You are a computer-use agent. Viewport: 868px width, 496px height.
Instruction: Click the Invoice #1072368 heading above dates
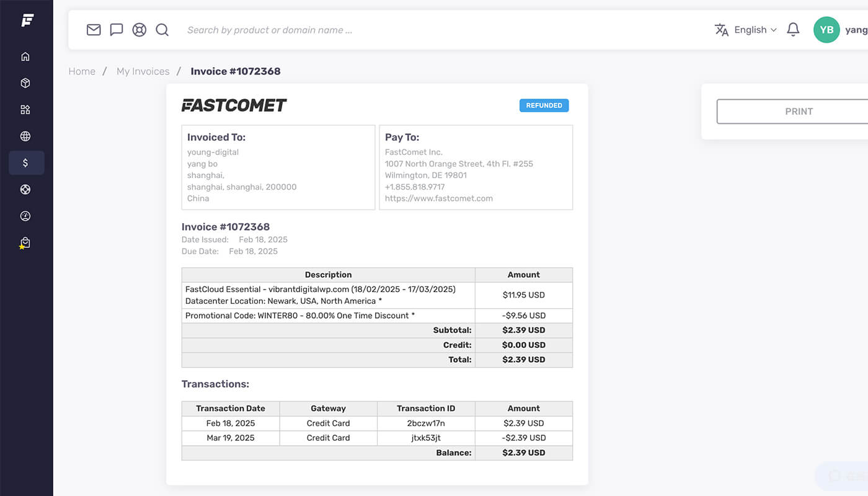tap(226, 227)
